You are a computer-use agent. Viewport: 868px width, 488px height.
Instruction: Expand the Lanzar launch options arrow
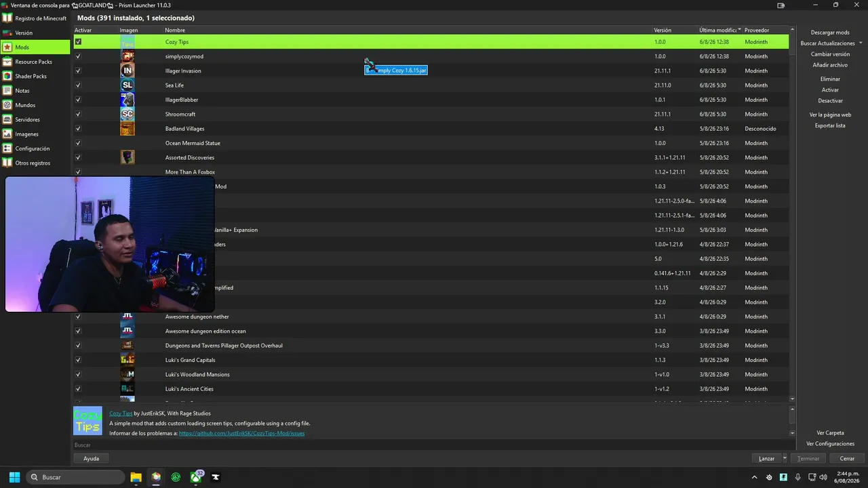click(785, 458)
